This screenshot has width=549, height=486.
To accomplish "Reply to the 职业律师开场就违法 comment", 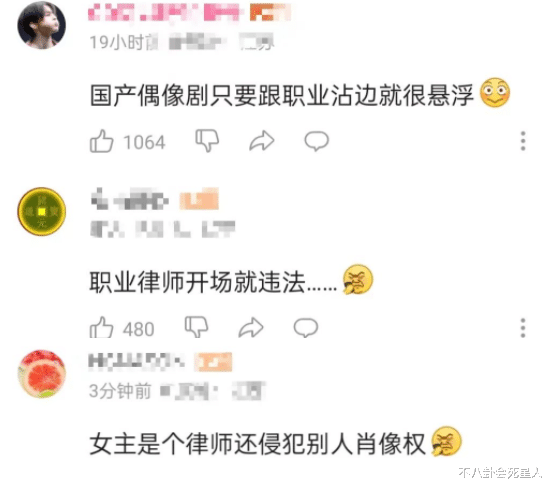I will click(306, 328).
